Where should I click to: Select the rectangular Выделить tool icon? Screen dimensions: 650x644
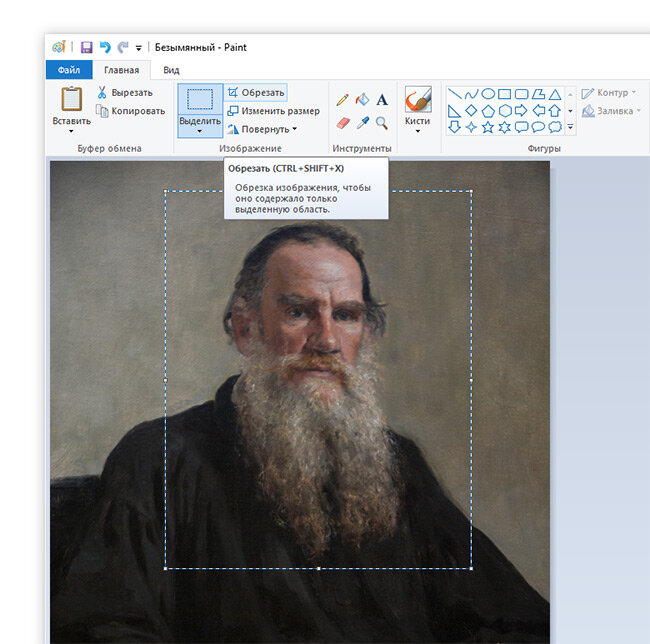200,99
